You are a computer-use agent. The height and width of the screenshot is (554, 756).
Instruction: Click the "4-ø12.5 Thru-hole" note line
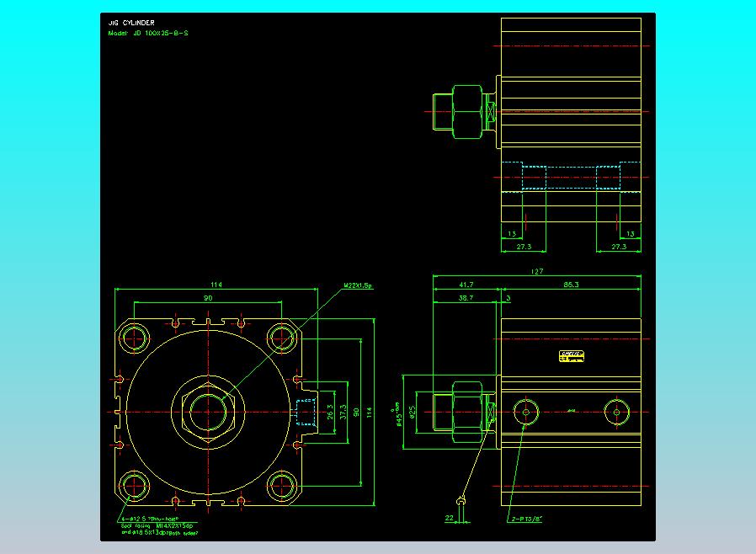tap(150, 519)
